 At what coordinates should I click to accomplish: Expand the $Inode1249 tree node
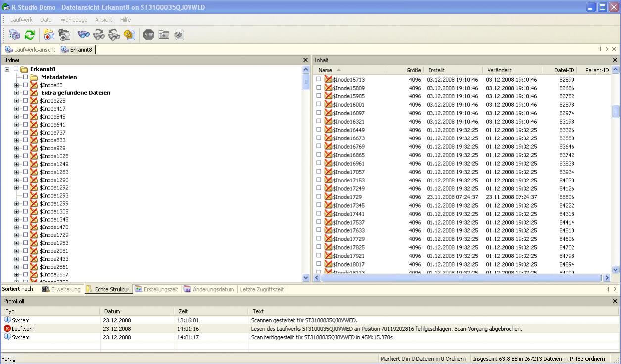[x=17, y=164]
